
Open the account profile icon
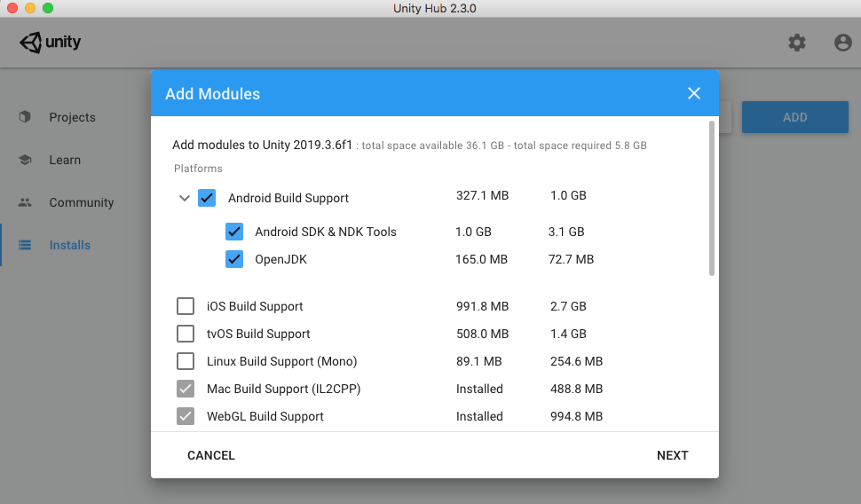click(842, 43)
